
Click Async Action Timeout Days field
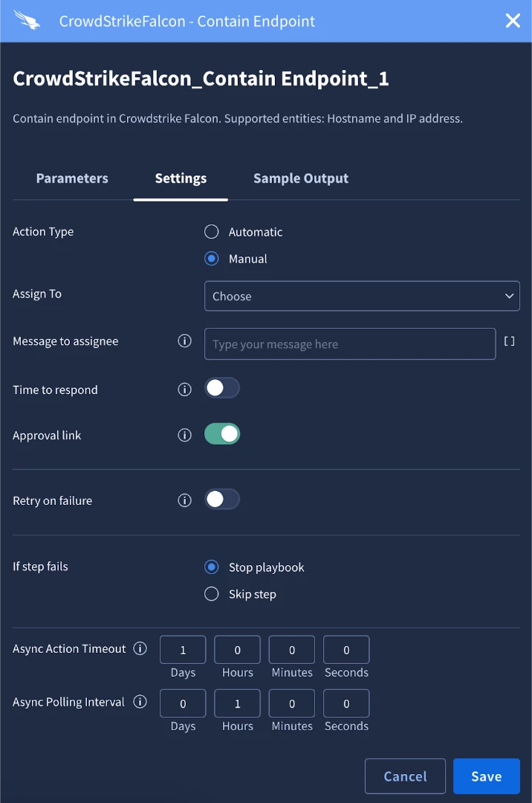(183, 650)
